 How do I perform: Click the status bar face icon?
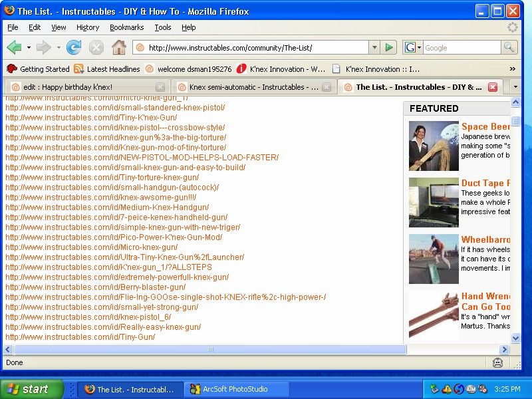pos(497,362)
